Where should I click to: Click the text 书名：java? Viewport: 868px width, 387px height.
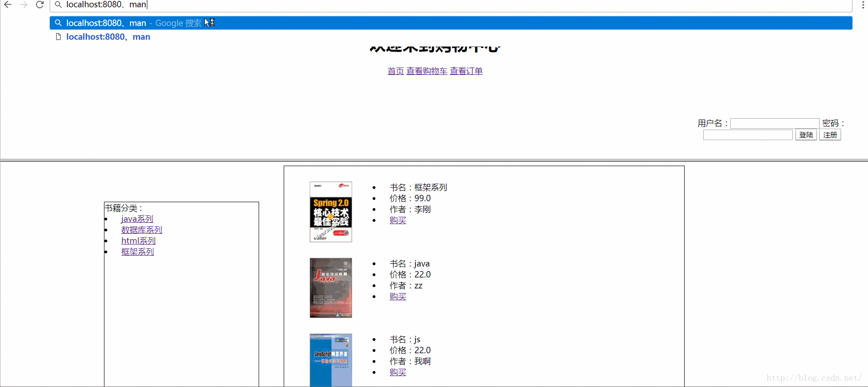(410, 264)
